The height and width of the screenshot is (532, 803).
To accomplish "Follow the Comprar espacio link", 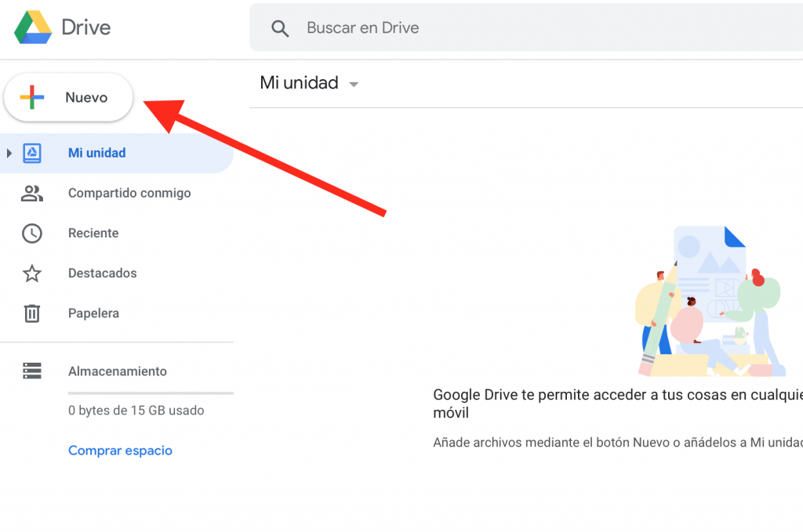I will click(x=120, y=451).
